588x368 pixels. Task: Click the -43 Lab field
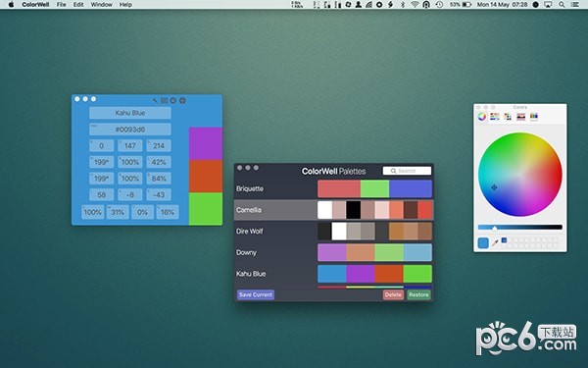click(159, 195)
